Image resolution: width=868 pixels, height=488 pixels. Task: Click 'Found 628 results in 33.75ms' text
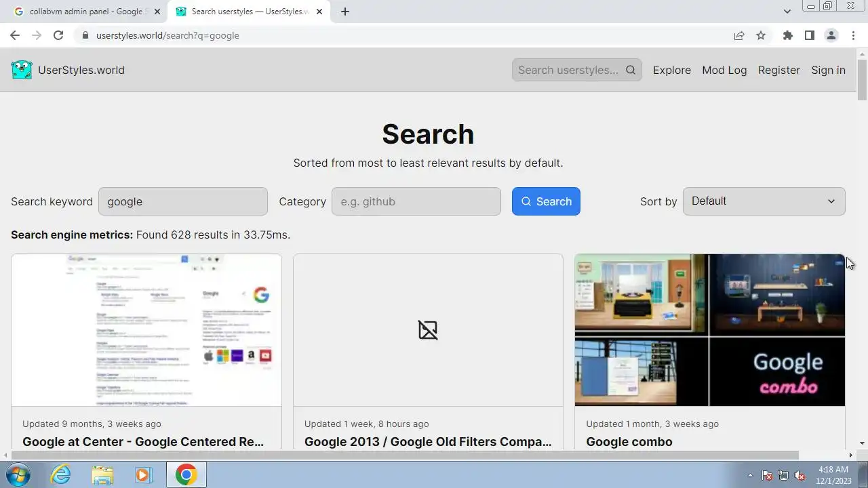tap(213, 235)
